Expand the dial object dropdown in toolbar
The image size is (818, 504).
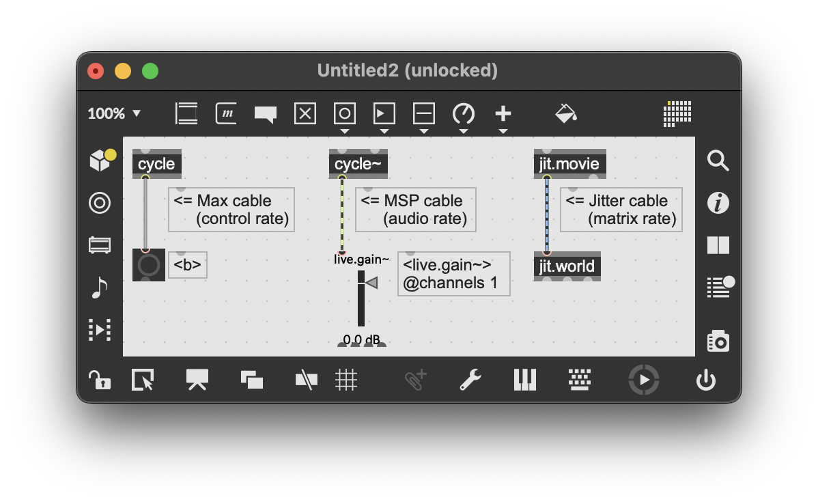[464, 130]
